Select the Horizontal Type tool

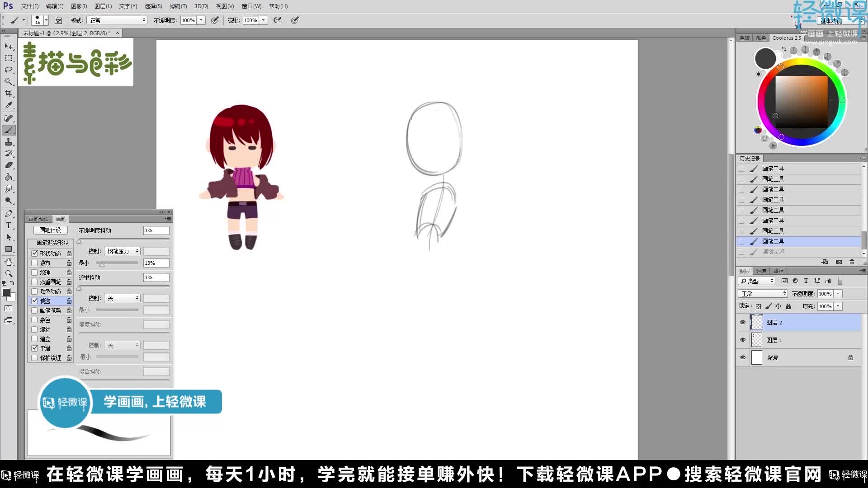[9, 225]
